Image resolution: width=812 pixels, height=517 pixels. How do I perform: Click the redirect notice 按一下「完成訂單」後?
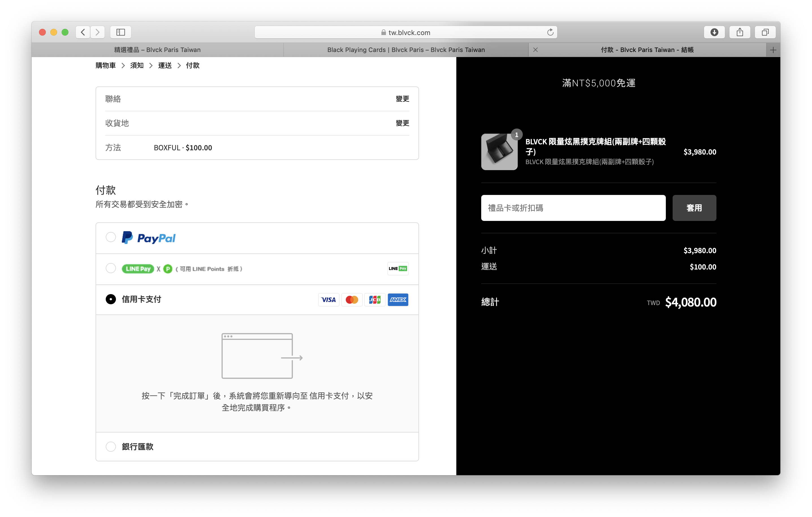point(257,401)
